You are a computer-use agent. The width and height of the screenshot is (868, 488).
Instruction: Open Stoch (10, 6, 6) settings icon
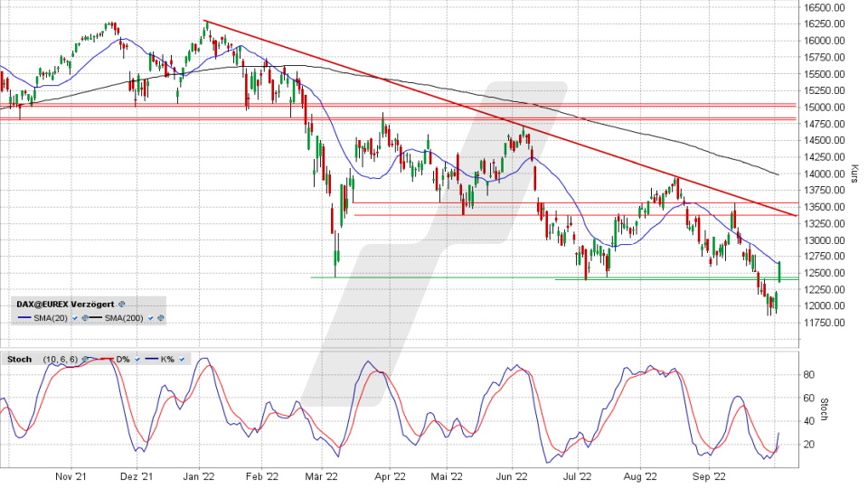coord(85,359)
